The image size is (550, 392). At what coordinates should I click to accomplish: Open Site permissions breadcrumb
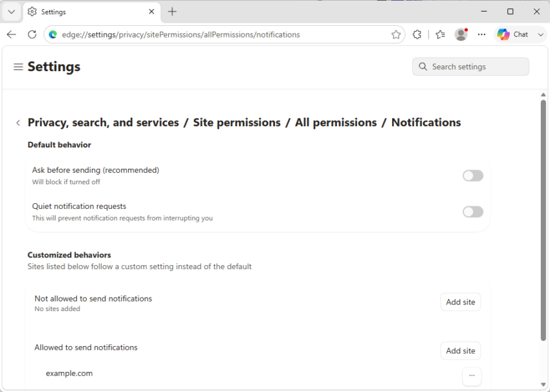[x=237, y=122]
